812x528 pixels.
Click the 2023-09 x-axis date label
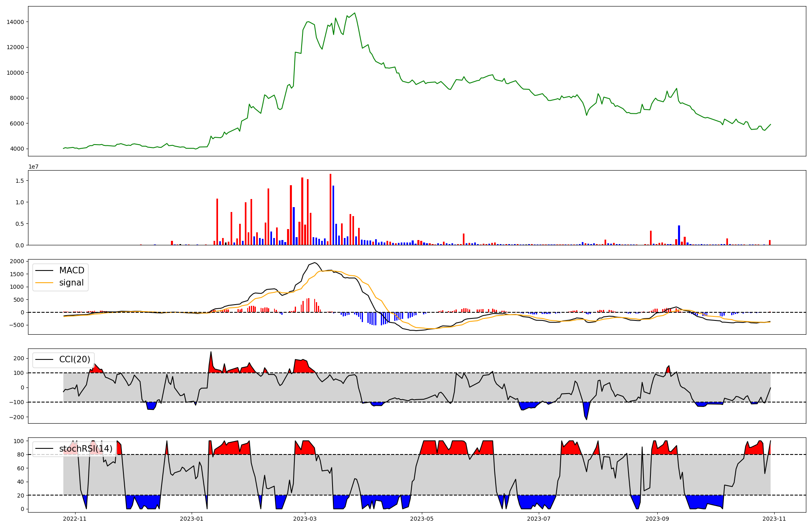(657, 519)
